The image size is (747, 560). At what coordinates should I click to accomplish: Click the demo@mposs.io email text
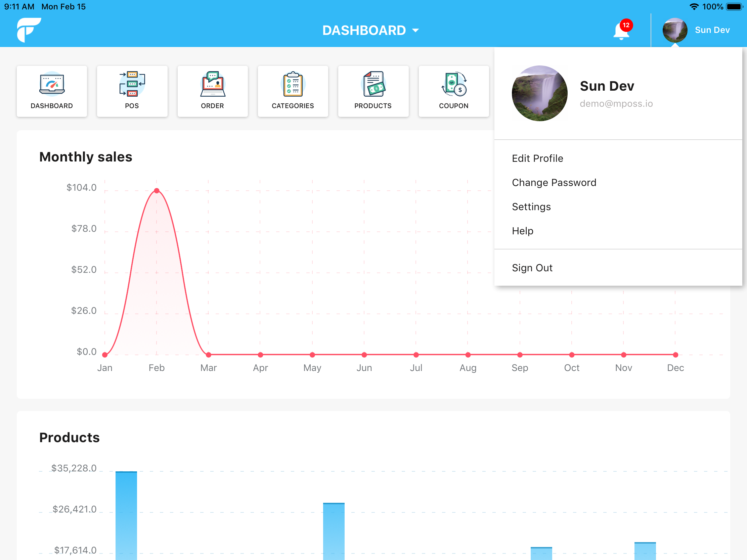coord(616,104)
